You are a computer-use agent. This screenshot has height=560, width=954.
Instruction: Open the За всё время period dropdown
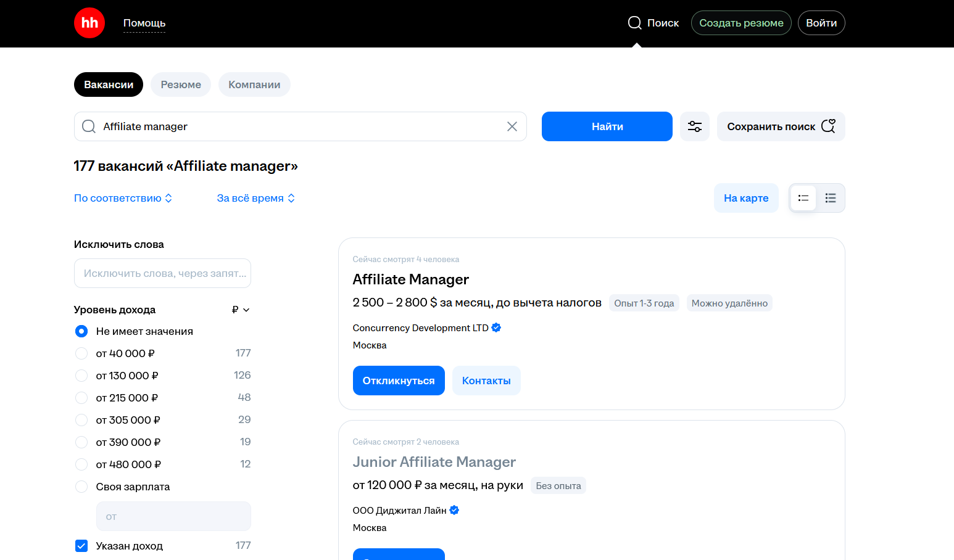click(x=256, y=198)
